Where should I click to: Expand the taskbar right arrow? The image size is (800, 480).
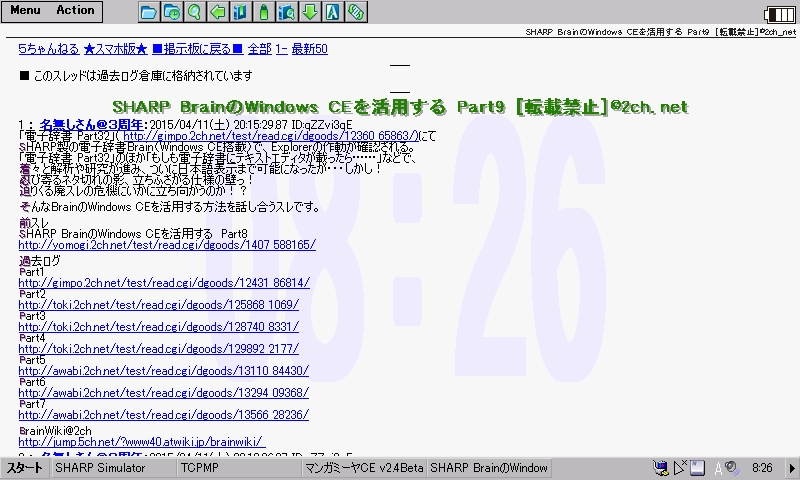click(x=792, y=468)
